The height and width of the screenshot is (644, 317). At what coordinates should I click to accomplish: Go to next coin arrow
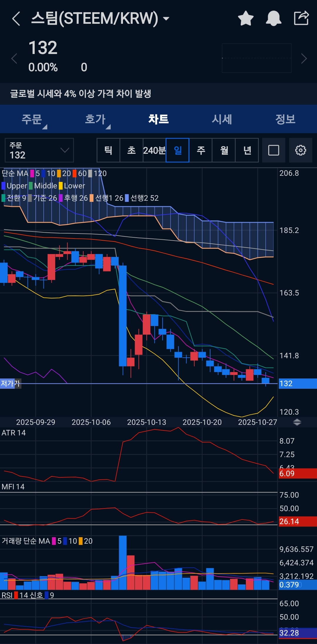point(304,59)
